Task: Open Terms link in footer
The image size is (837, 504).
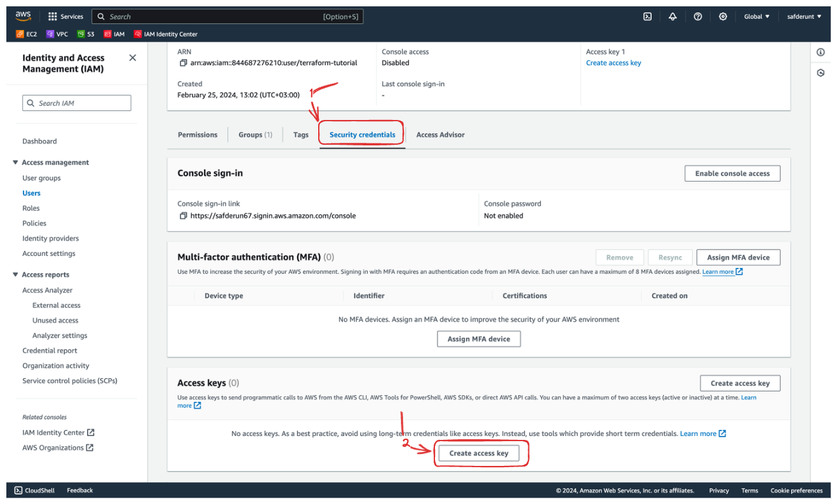Action: tap(749, 490)
